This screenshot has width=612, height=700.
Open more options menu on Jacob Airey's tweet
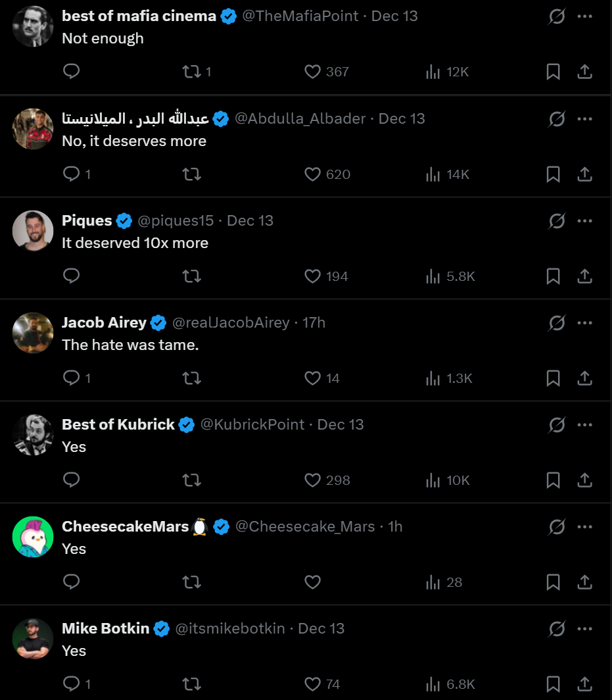pos(585,322)
